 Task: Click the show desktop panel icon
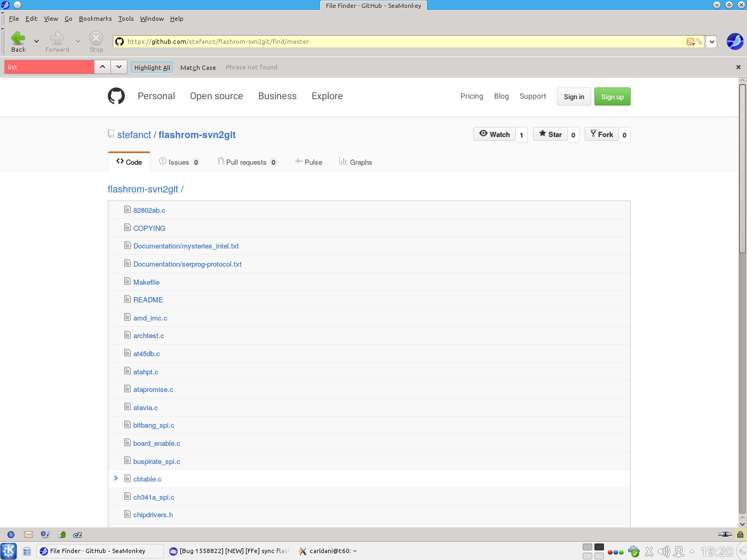point(27,551)
